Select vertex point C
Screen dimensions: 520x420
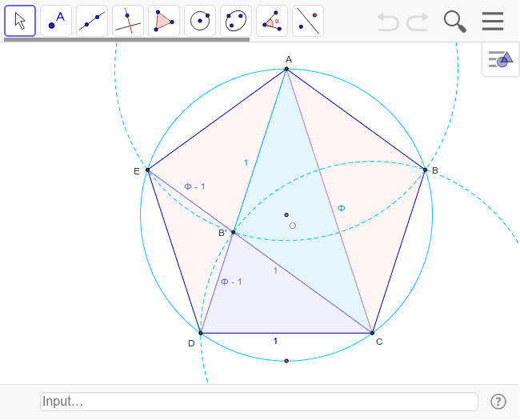click(x=372, y=333)
